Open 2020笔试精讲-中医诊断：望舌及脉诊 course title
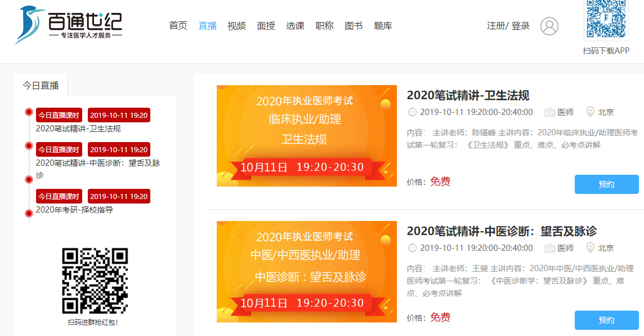Screen dimensions: 644x336 [502, 231]
